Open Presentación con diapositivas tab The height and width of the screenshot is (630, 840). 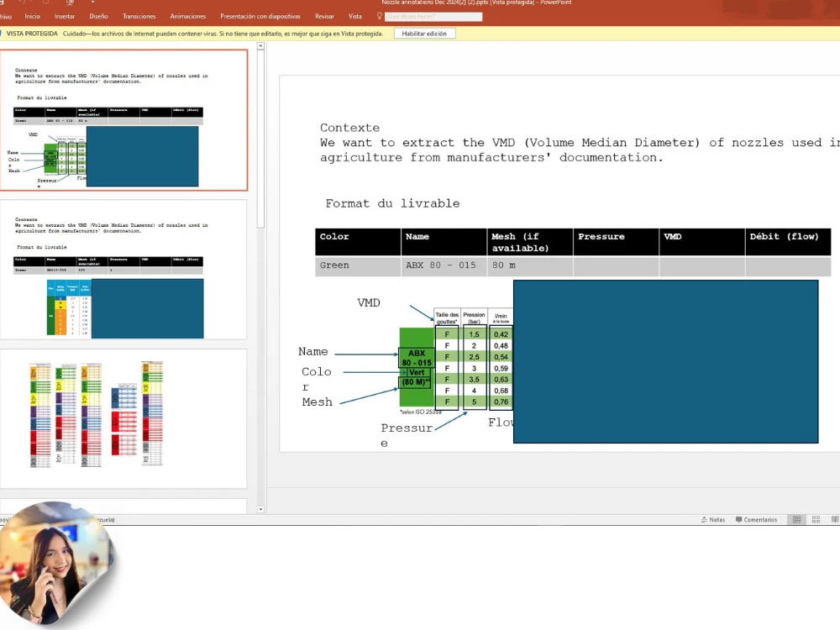click(x=260, y=16)
